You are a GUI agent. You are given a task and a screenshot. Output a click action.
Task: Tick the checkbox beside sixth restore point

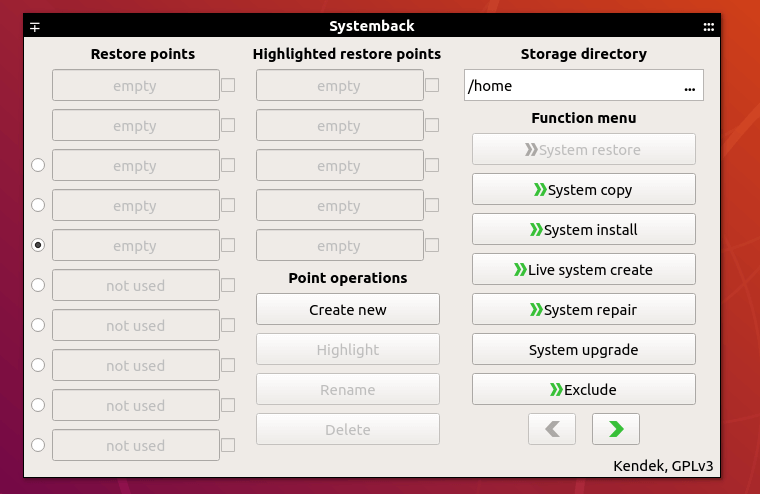pyautogui.click(x=228, y=285)
